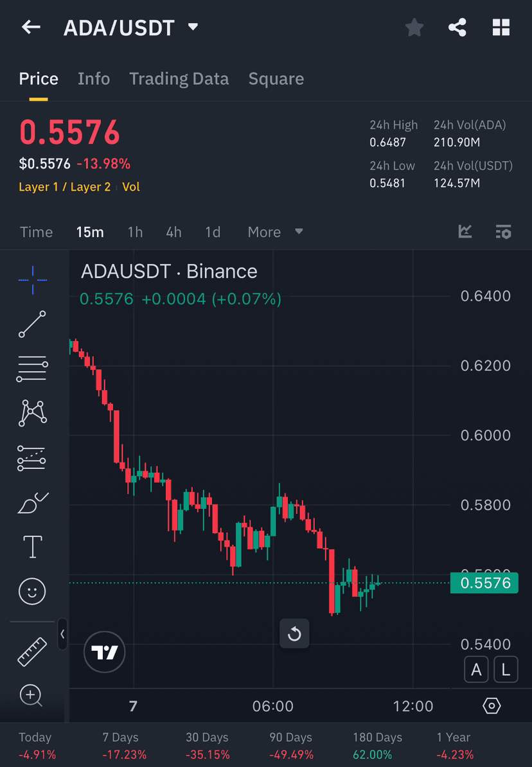Screen dimensions: 532x767
Task: Add ADA/USDT to favorites with star
Action: (x=414, y=28)
